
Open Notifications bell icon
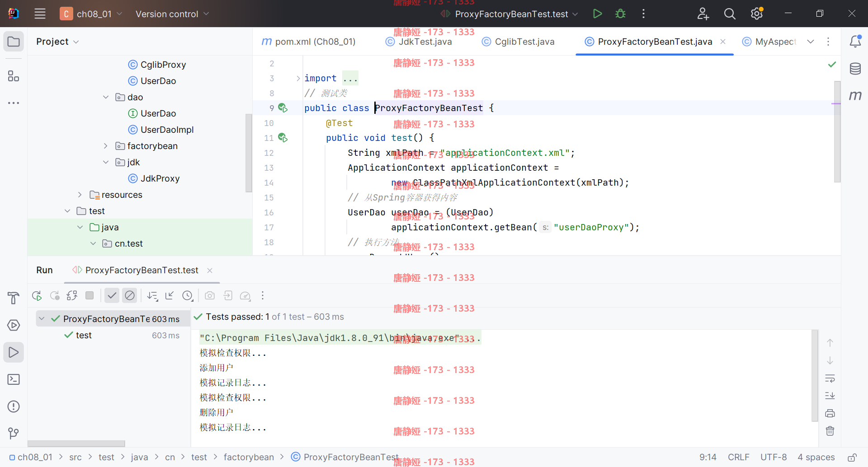tap(855, 42)
